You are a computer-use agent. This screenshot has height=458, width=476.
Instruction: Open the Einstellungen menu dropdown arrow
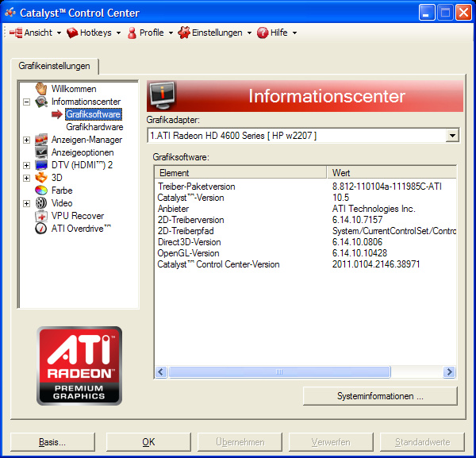point(249,33)
